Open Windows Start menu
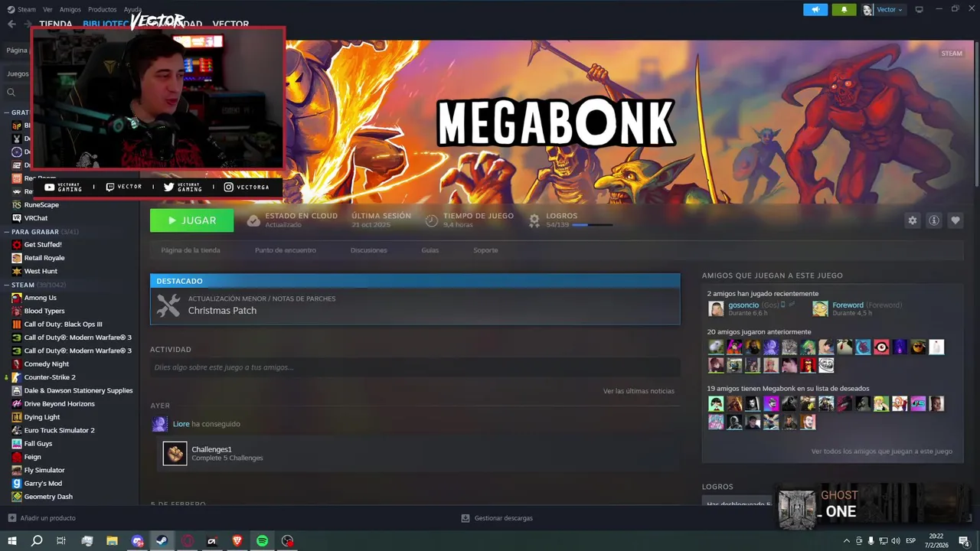This screenshot has width=980, height=551. click(11, 541)
